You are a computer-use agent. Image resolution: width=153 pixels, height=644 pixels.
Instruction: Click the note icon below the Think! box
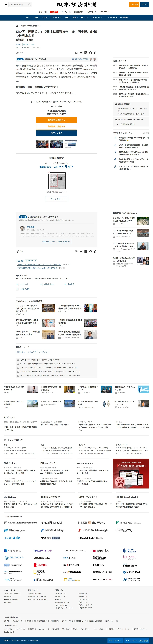pyautogui.click(x=81, y=251)
